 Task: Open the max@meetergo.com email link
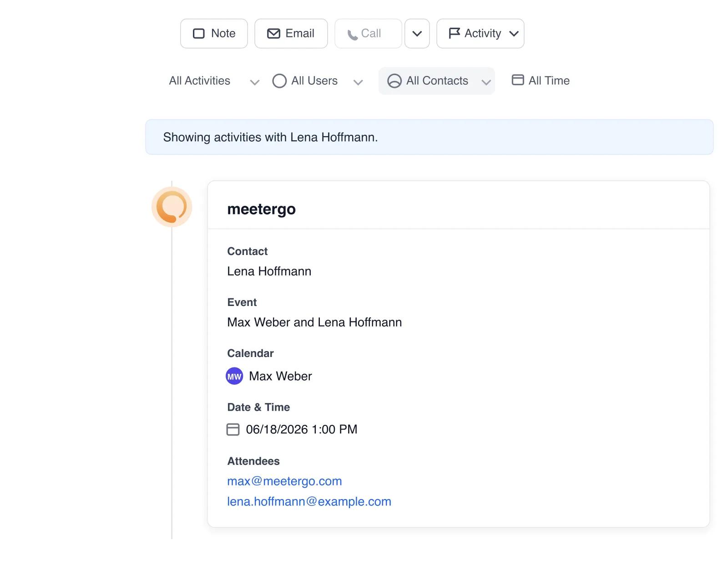284,481
